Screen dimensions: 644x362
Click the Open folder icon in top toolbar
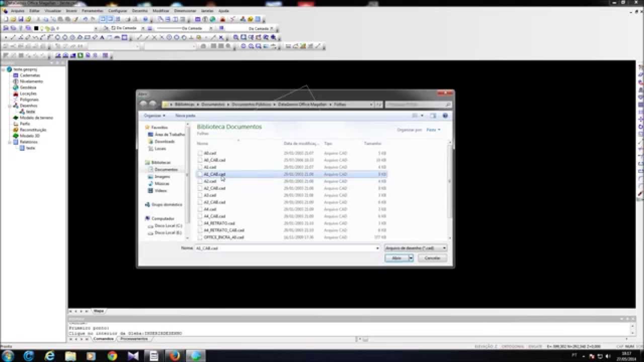click(x=13, y=19)
